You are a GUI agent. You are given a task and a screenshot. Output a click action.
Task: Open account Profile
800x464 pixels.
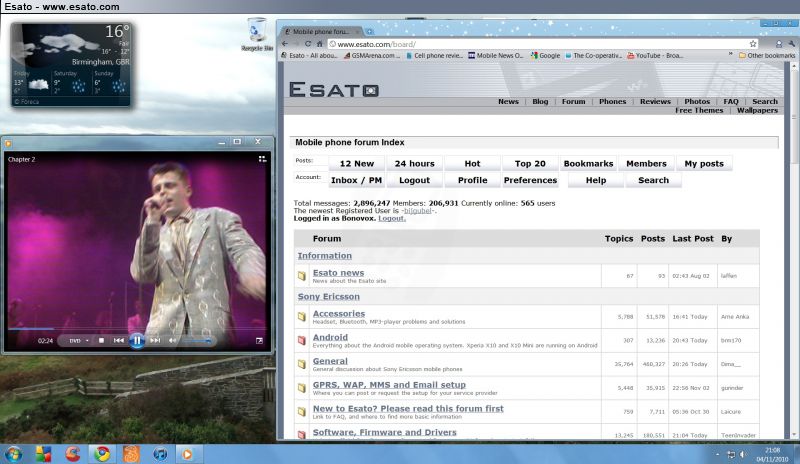(472, 180)
